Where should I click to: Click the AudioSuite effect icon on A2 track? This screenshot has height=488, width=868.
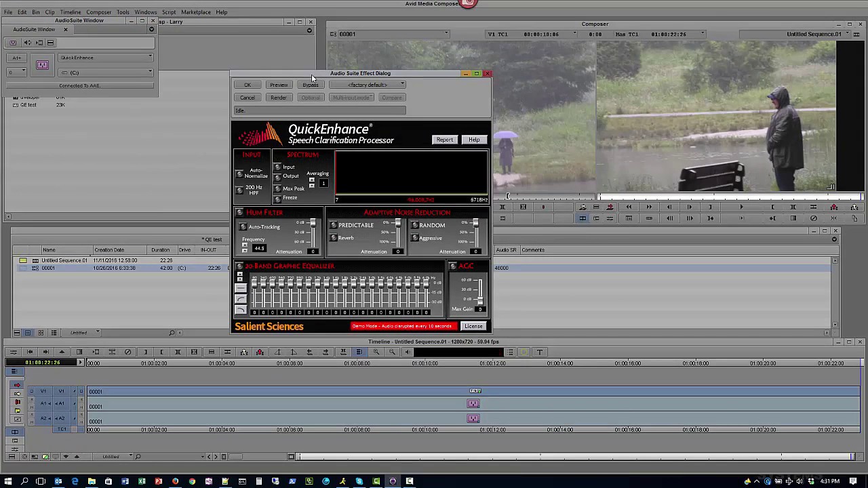pos(473,418)
